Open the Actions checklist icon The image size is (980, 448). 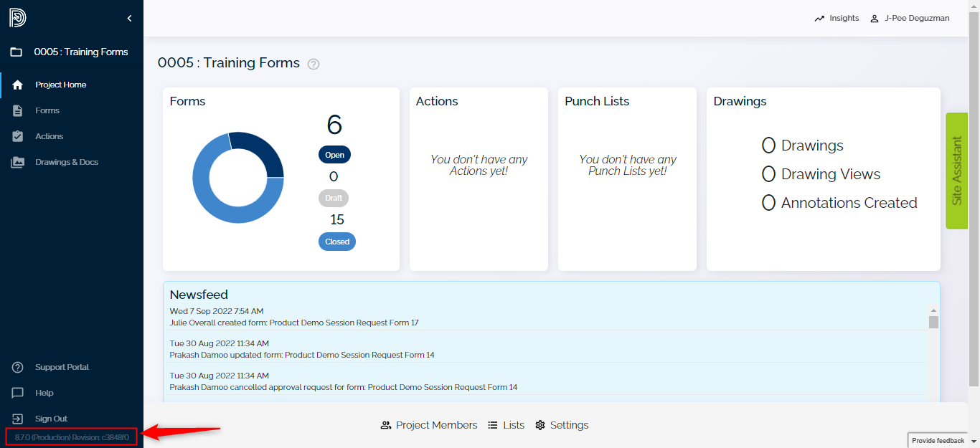tap(18, 136)
